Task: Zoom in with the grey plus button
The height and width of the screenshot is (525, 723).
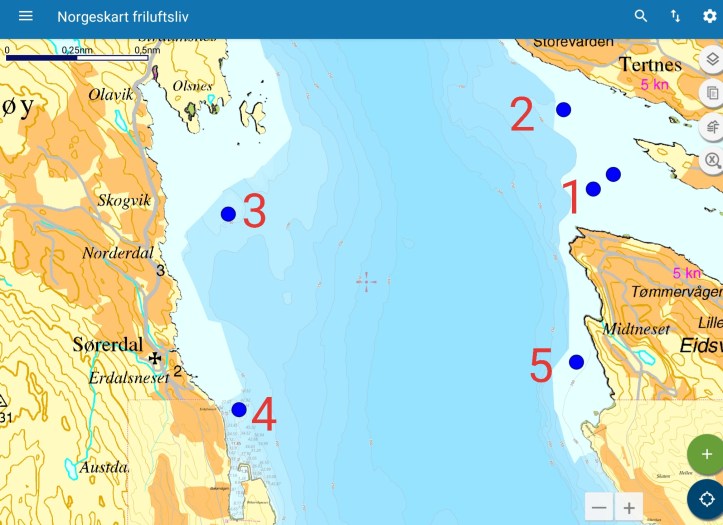Action: tap(629, 507)
